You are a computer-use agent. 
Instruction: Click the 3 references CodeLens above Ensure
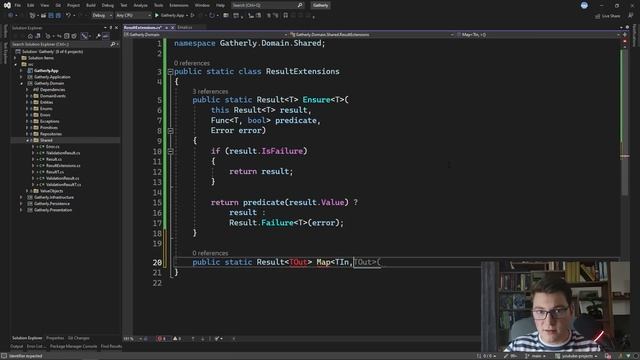coord(210,91)
